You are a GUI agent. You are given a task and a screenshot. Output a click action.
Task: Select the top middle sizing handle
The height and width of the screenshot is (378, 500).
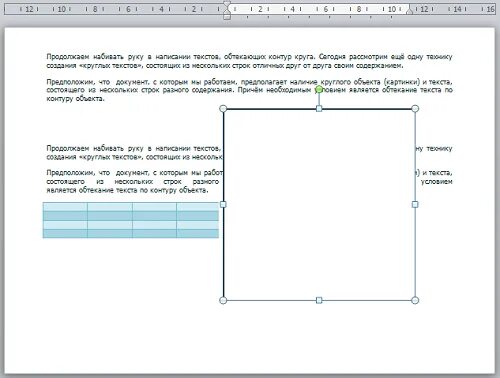coord(319,109)
